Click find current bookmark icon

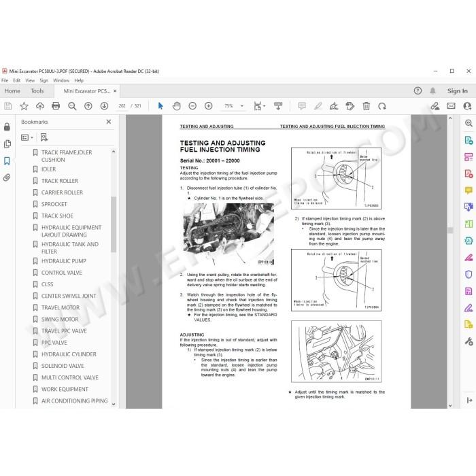44,137
